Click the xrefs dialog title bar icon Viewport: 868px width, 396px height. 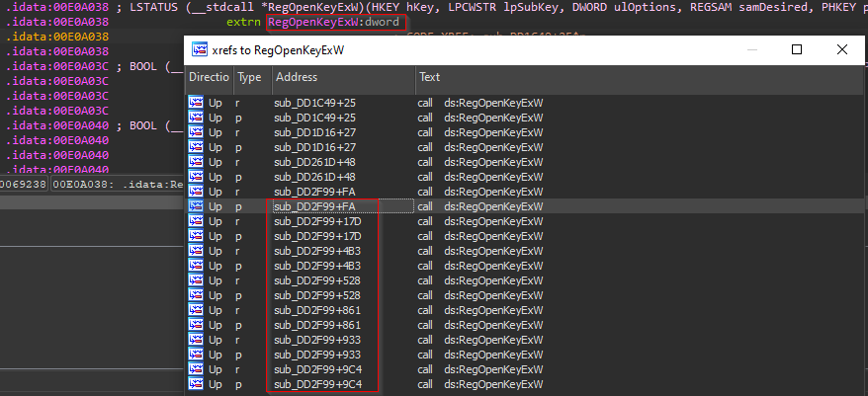click(199, 49)
